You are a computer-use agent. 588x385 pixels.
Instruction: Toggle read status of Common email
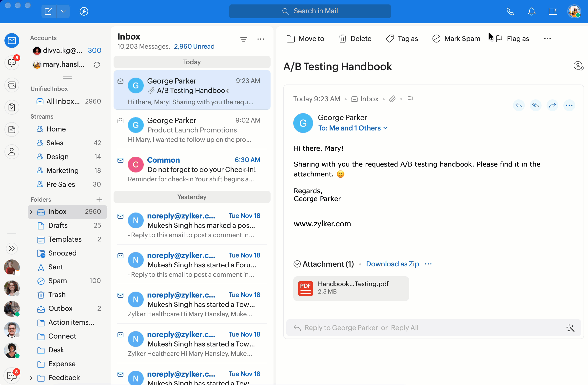pyautogui.click(x=120, y=160)
